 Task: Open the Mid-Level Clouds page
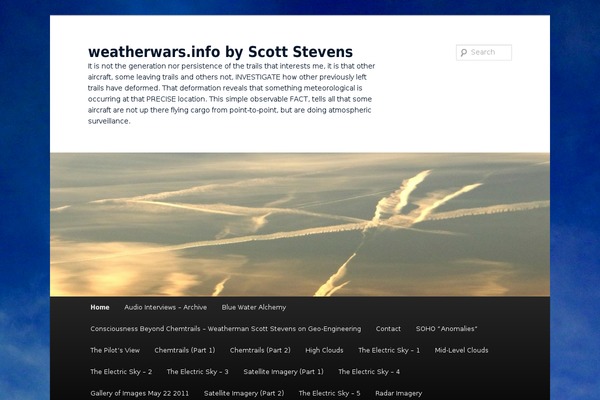click(x=461, y=350)
